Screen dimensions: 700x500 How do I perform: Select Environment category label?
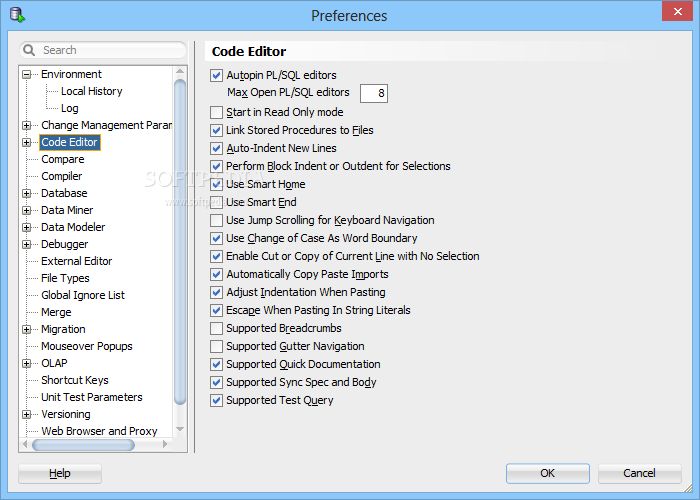71,74
